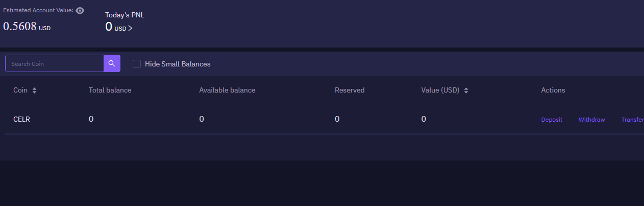Select the CELR coin row name
This screenshot has height=206, width=644.
(x=21, y=119)
